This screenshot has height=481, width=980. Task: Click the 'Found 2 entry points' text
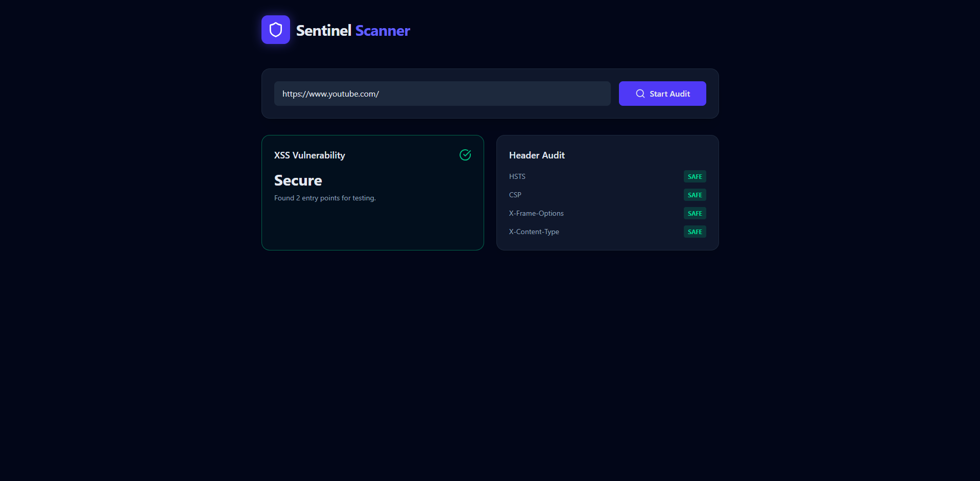(x=325, y=198)
